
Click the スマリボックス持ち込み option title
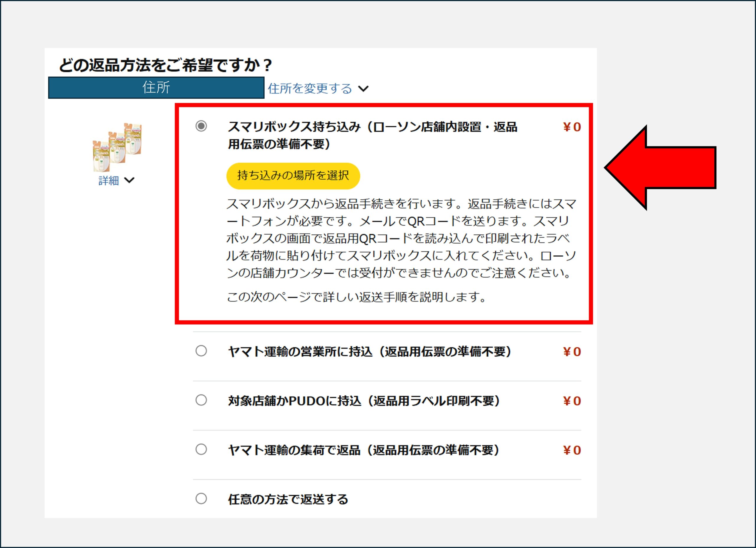coord(372,135)
